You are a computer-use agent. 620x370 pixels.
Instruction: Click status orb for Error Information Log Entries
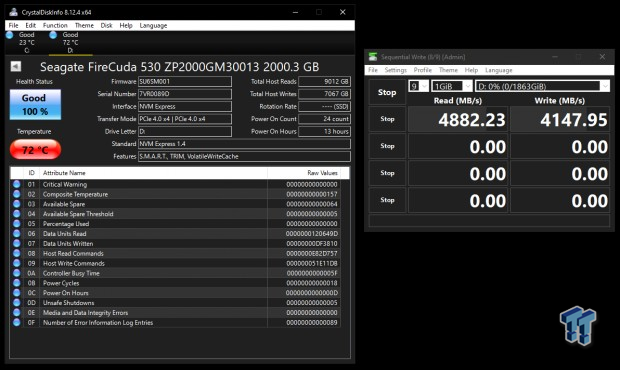[17, 323]
